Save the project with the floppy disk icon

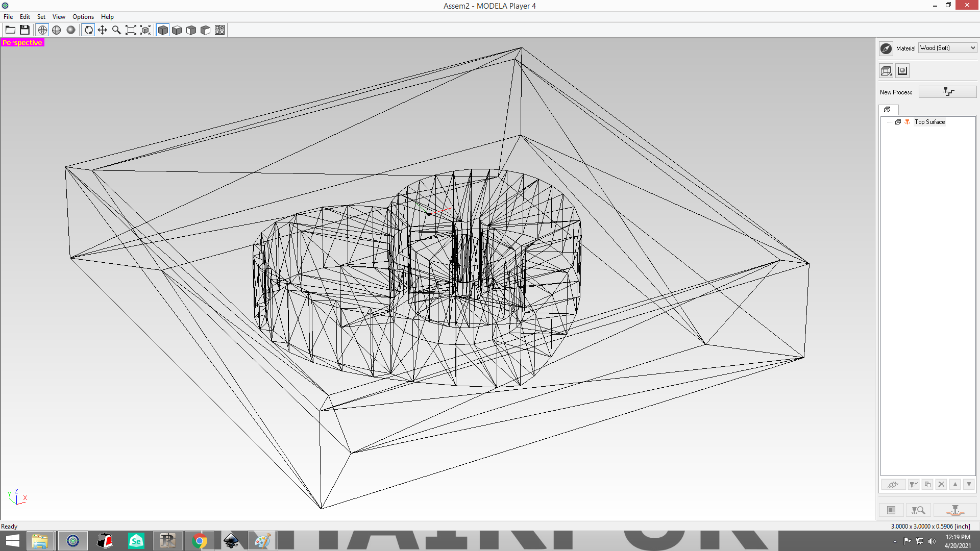pos(24,30)
